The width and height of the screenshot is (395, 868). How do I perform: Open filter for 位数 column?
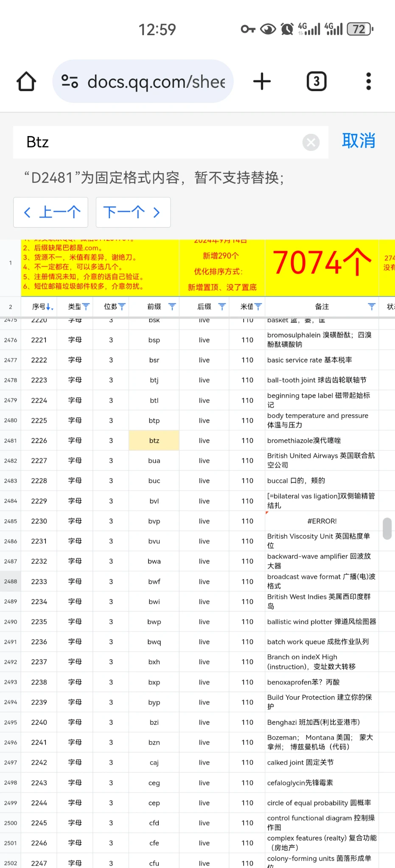point(122,306)
